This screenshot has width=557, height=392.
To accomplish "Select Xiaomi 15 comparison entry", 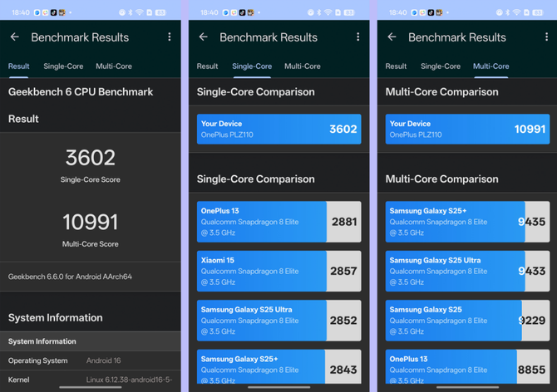I will tap(278, 271).
